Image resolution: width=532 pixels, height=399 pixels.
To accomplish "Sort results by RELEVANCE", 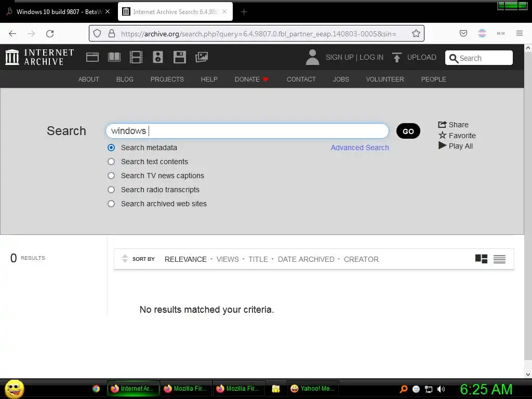I will (185, 259).
